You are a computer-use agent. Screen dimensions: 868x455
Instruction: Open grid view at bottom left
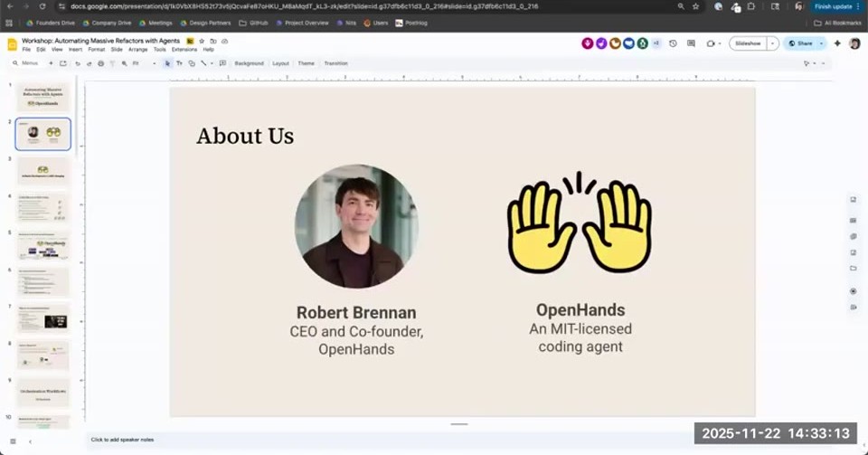tap(13, 441)
